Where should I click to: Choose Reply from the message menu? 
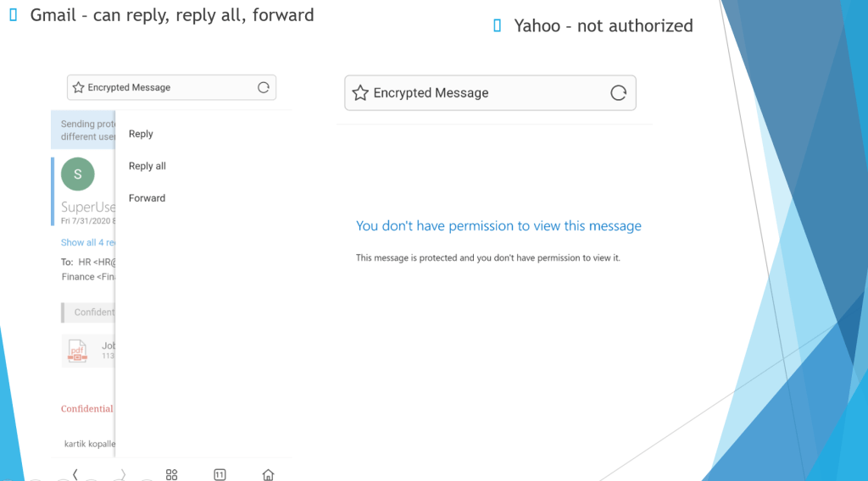coord(141,134)
